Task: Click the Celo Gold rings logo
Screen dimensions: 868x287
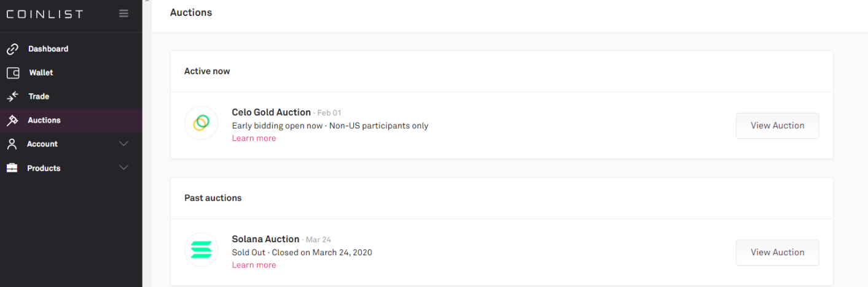Action: point(201,123)
